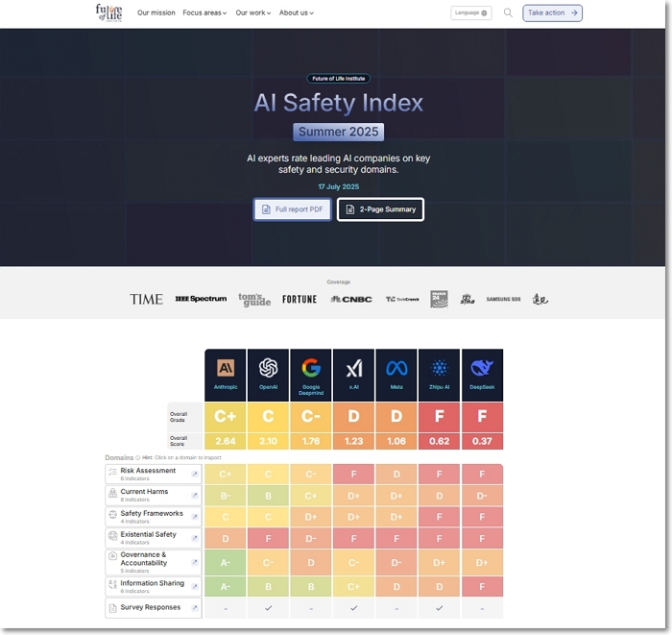Open the Current Harms domain row
The image size is (672, 635).
tap(154, 495)
